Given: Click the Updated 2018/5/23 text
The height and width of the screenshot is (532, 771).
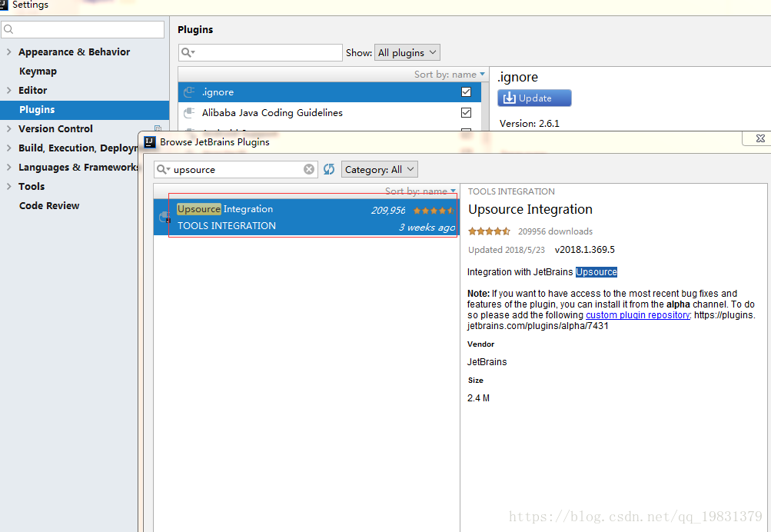Looking at the screenshot, I should pos(507,250).
